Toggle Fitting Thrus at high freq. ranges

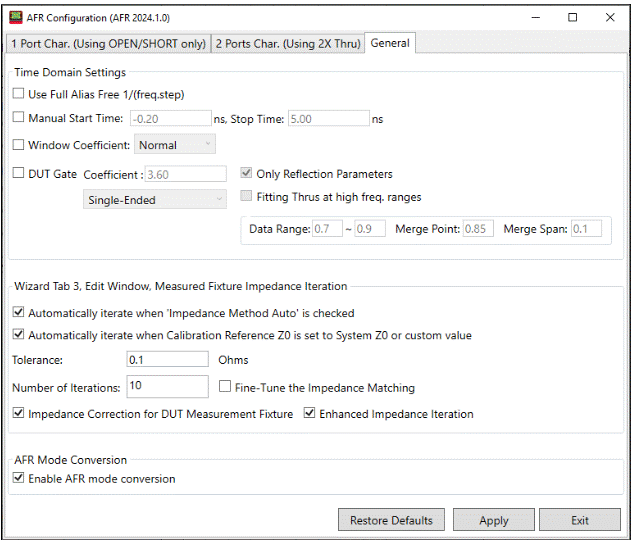coord(248,197)
